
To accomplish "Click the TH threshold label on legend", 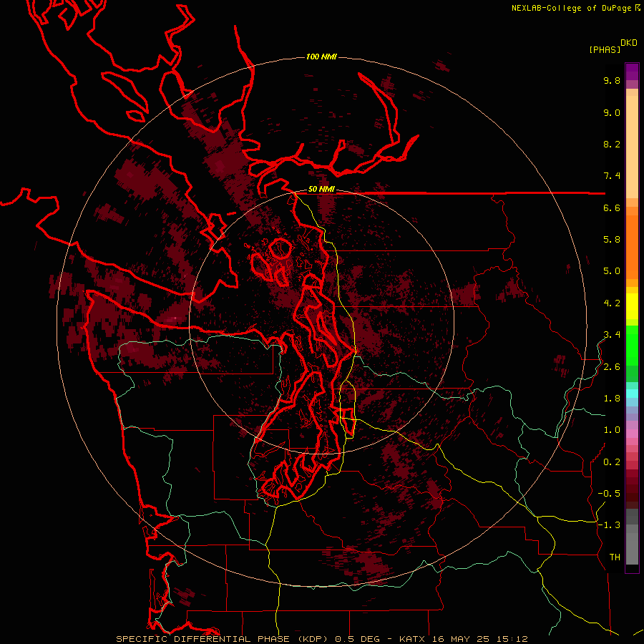I will pyautogui.click(x=615, y=557).
